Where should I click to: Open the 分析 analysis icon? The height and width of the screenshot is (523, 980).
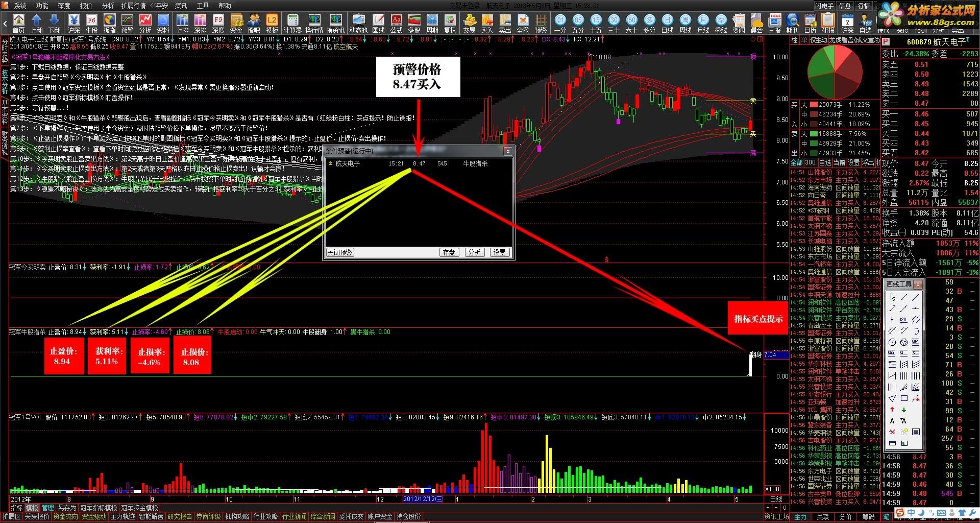145,23
